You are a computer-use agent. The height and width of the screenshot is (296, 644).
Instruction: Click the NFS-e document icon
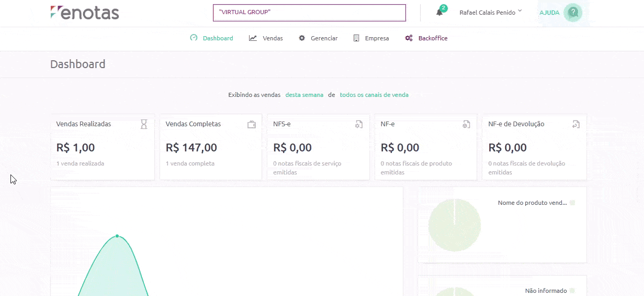point(359,124)
